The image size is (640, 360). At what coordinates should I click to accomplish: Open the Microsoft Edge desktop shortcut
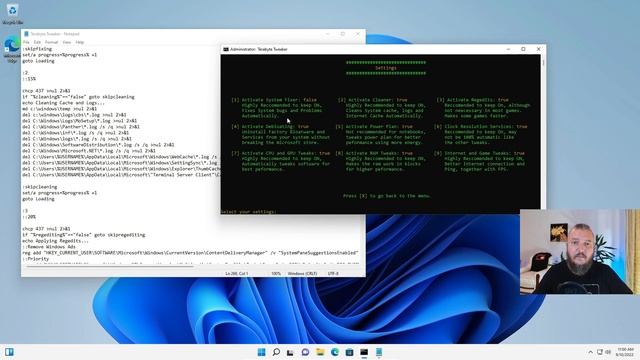(x=12, y=50)
